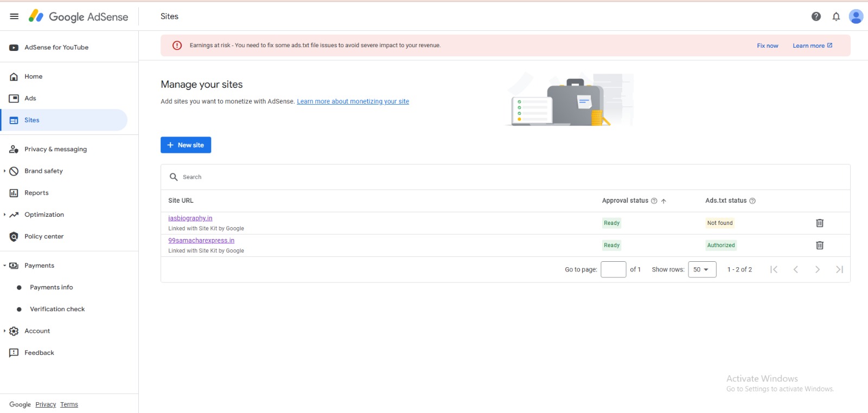This screenshot has height=413, width=868.
Task: Go to previous page of results
Action: (x=795, y=269)
